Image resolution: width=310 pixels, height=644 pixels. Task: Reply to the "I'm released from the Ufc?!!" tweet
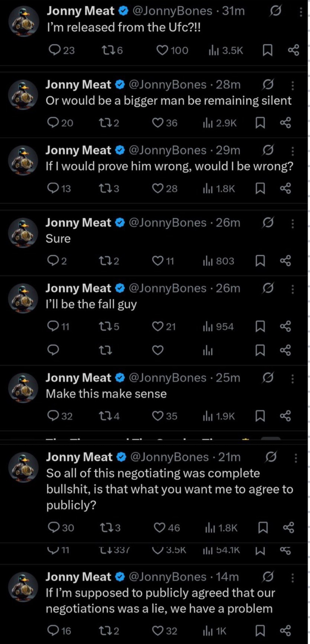point(54,50)
